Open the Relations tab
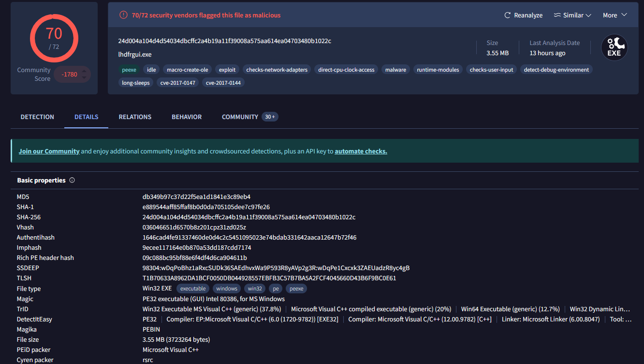This screenshot has height=364, width=644. [x=135, y=117]
